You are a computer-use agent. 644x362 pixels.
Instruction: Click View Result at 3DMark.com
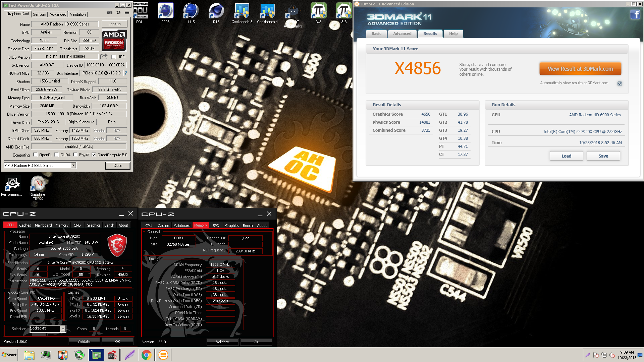click(580, 69)
